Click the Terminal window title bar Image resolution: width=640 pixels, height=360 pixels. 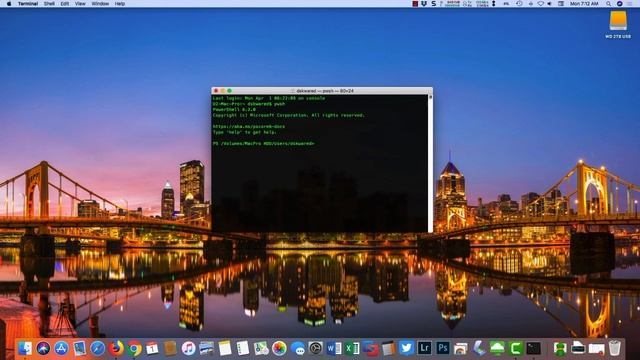(322, 91)
